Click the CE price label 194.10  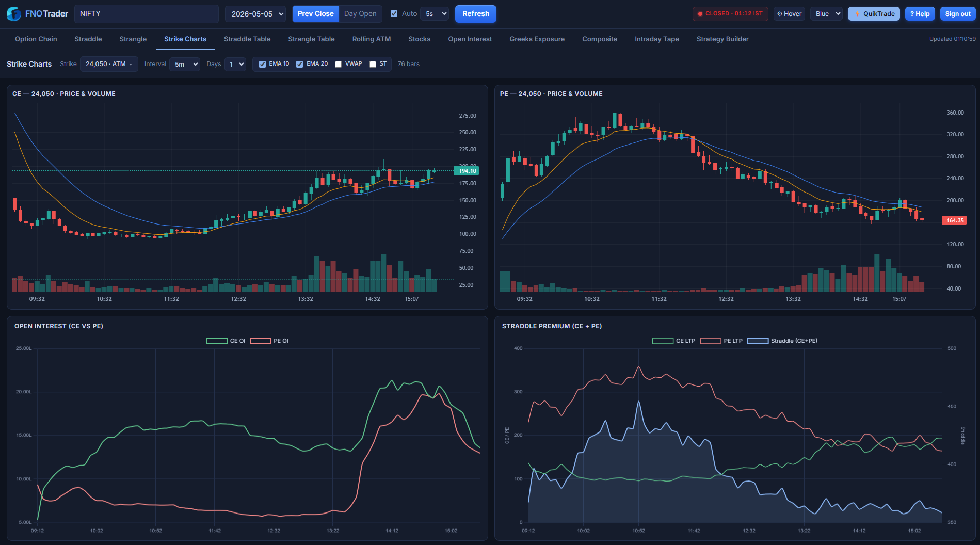(467, 171)
